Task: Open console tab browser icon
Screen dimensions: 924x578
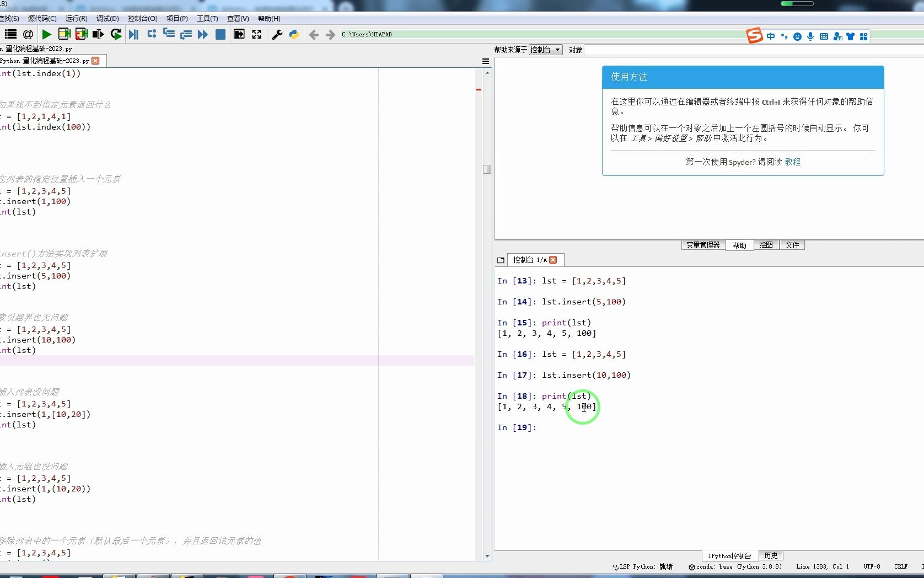Action: point(501,260)
